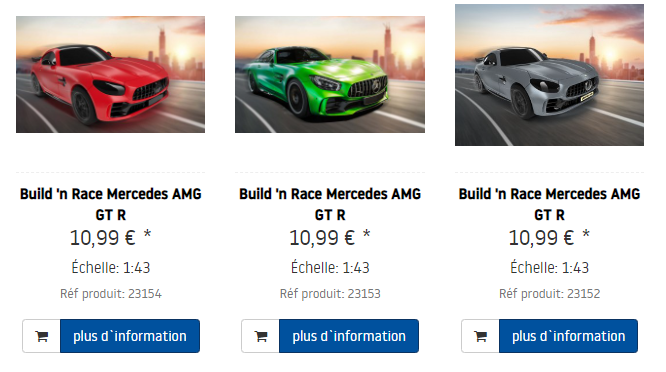Open the green Mercedes AMG car image
666x372 pixels.
point(330,74)
